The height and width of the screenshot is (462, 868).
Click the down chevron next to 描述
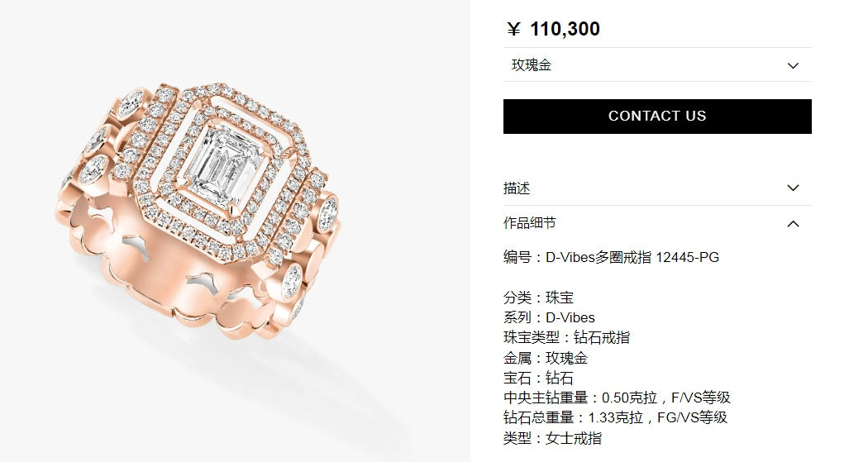793,188
